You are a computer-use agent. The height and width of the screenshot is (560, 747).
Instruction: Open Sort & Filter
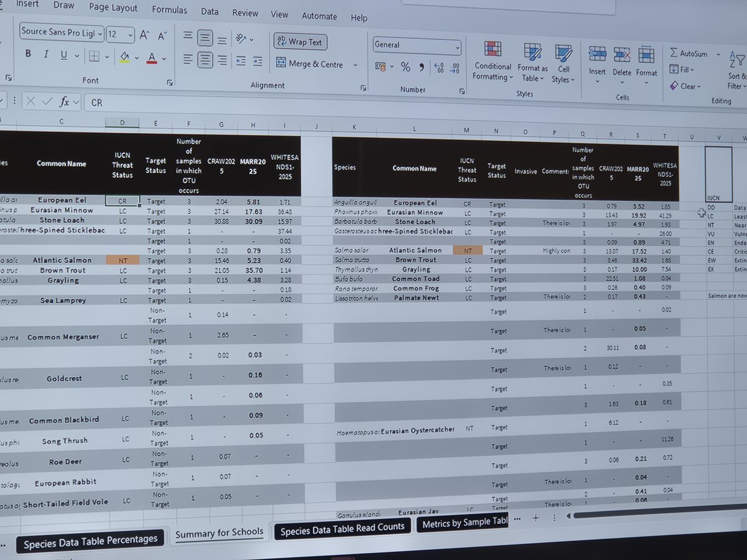[x=736, y=70]
